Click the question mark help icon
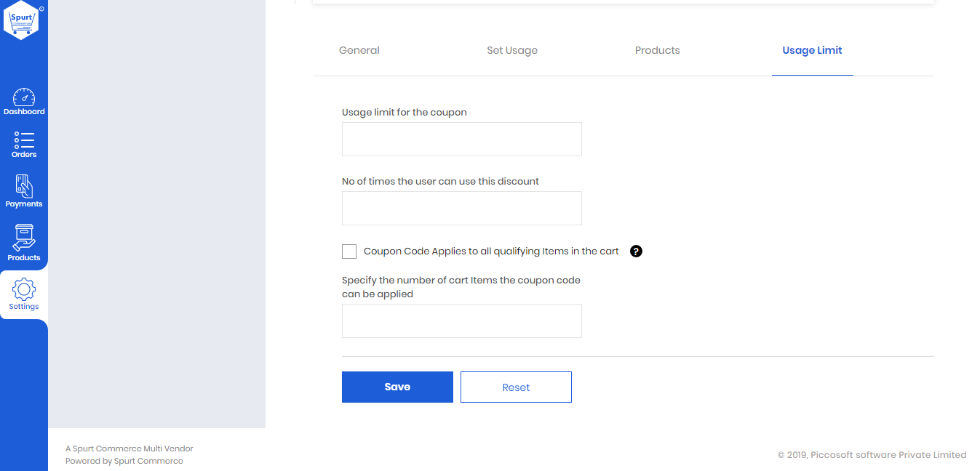 636,251
